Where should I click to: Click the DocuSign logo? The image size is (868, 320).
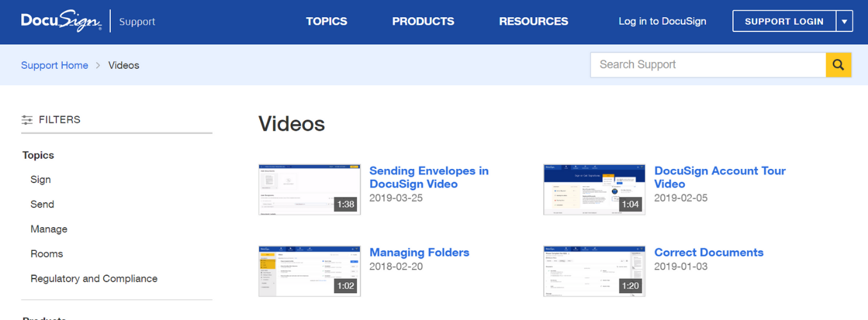click(x=61, y=21)
